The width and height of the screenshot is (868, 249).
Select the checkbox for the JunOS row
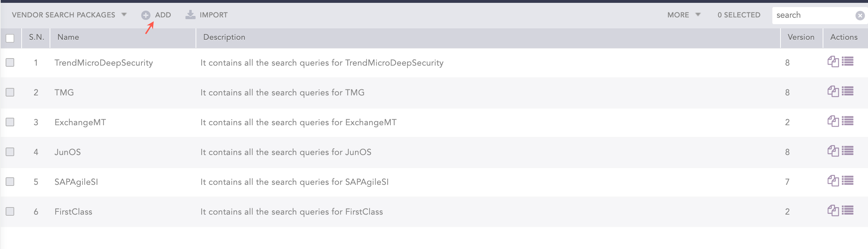pos(10,152)
